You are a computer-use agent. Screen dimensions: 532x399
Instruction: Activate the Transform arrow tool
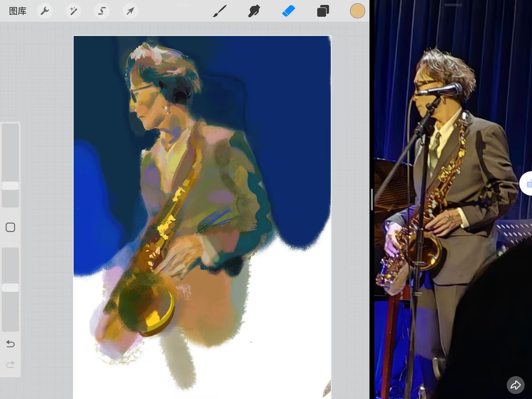130,11
